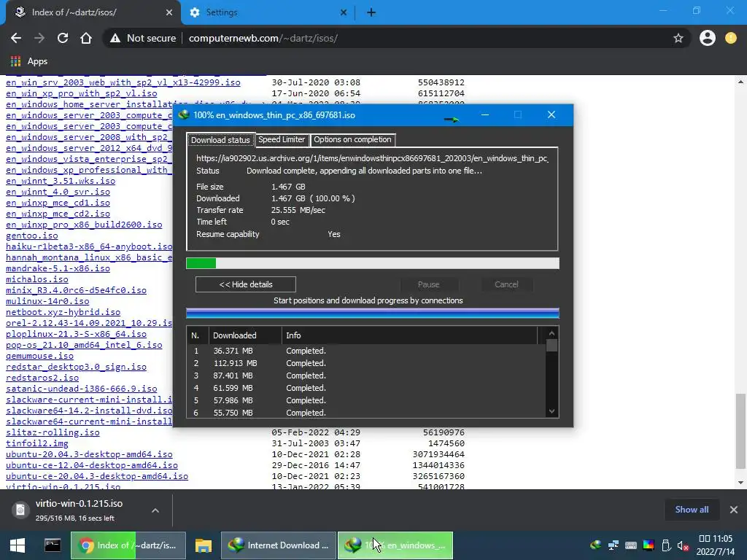Open the michalos.iso link
The height and width of the screenshot is (560, 747).
point(37,279)
